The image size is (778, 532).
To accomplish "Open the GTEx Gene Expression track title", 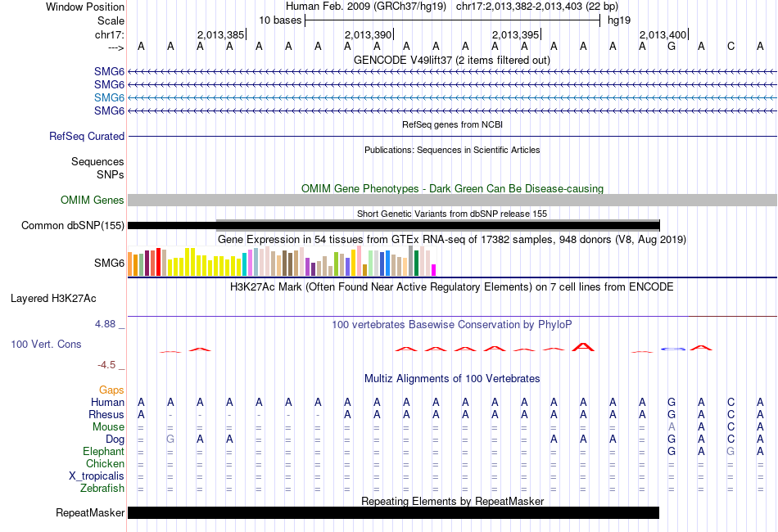I will [451, 240].
